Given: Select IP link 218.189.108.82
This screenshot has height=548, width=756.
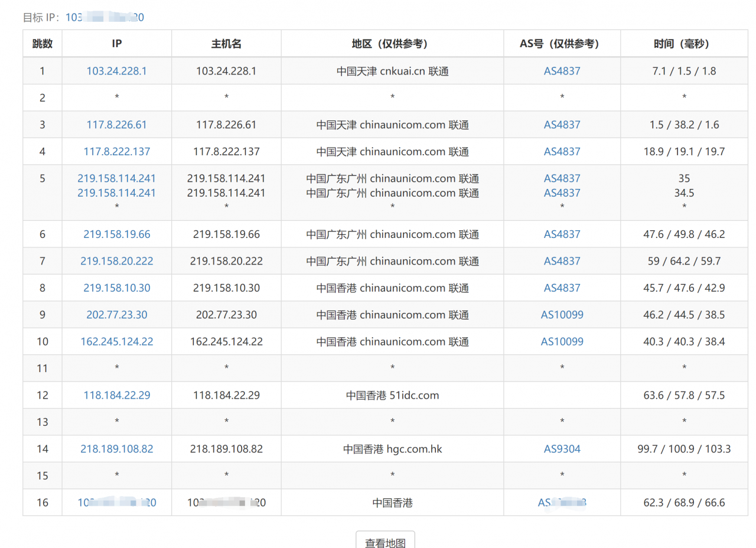Looking at the screenshot, I should click(116, 449).
